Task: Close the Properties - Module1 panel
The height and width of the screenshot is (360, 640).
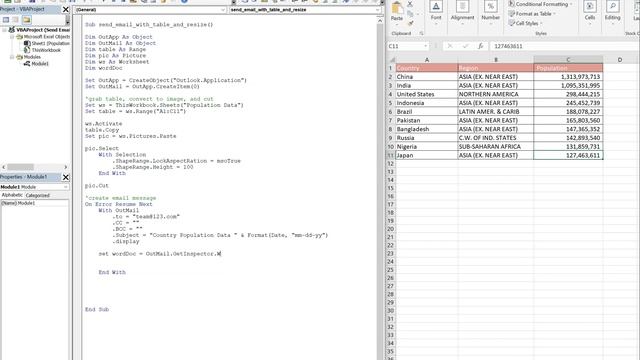Action: point(65,177)
